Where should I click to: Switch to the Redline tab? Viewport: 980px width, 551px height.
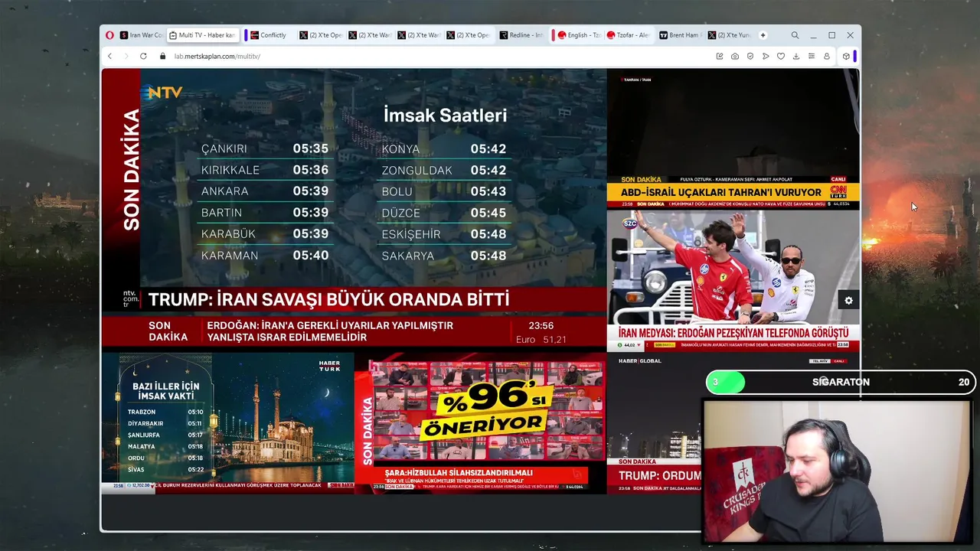coord(521,35)
